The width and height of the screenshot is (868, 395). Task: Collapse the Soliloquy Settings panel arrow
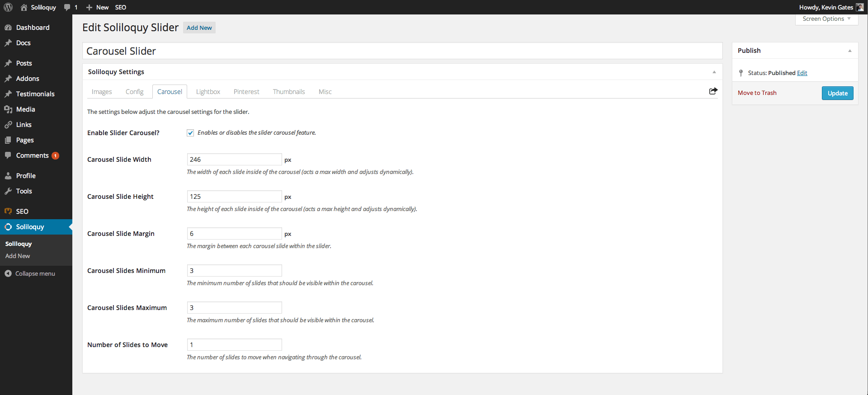(x=714, y=72)
